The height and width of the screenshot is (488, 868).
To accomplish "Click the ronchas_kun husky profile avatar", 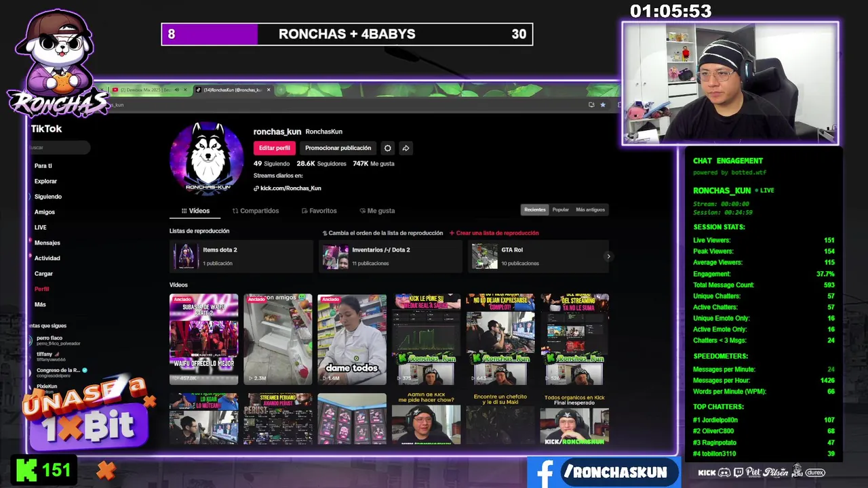I will [x=207, y=159].
